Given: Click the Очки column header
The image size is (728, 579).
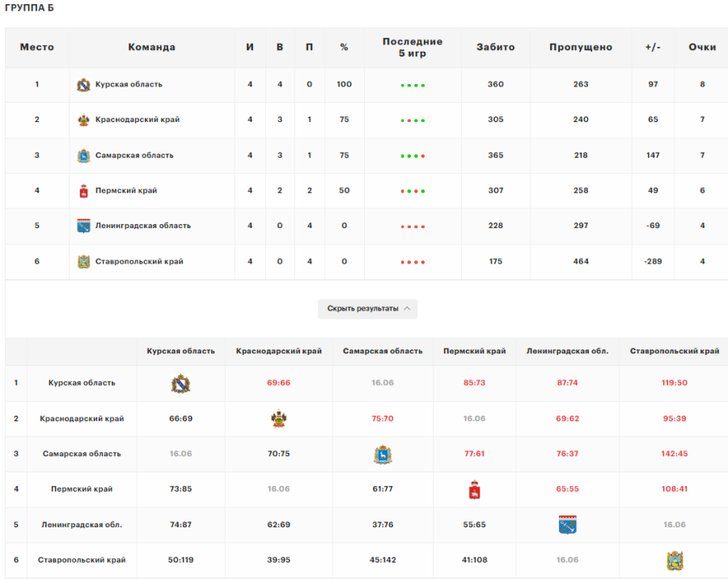Looking at the screenshot, I should 701,47.
